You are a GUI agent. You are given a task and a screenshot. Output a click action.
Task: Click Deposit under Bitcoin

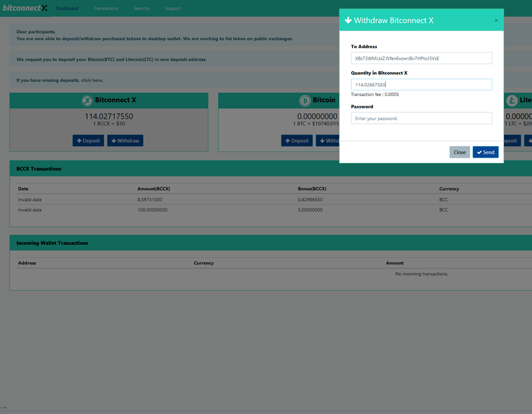(x=297, y=141)
